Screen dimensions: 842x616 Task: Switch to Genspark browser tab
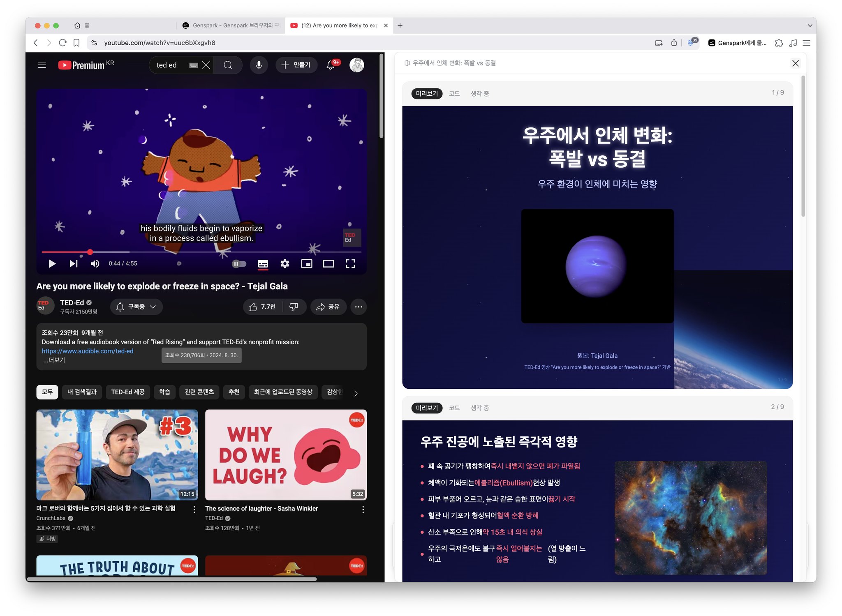coord(231,25)
